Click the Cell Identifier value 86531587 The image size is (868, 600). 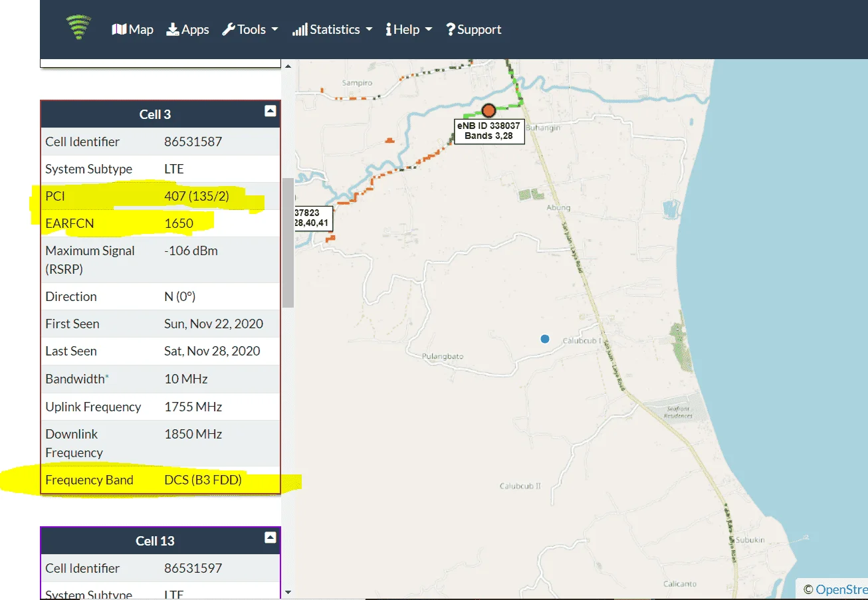(x=193, y=142)
